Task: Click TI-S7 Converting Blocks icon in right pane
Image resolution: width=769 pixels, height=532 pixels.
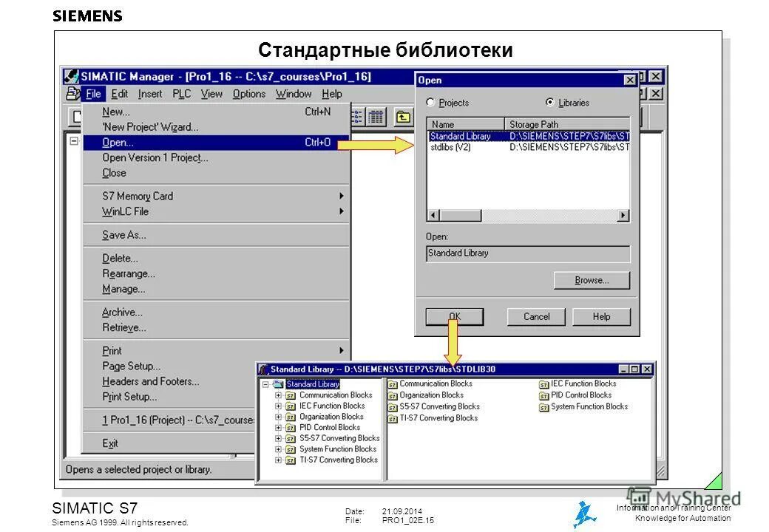Action: (x=393, y=418)
